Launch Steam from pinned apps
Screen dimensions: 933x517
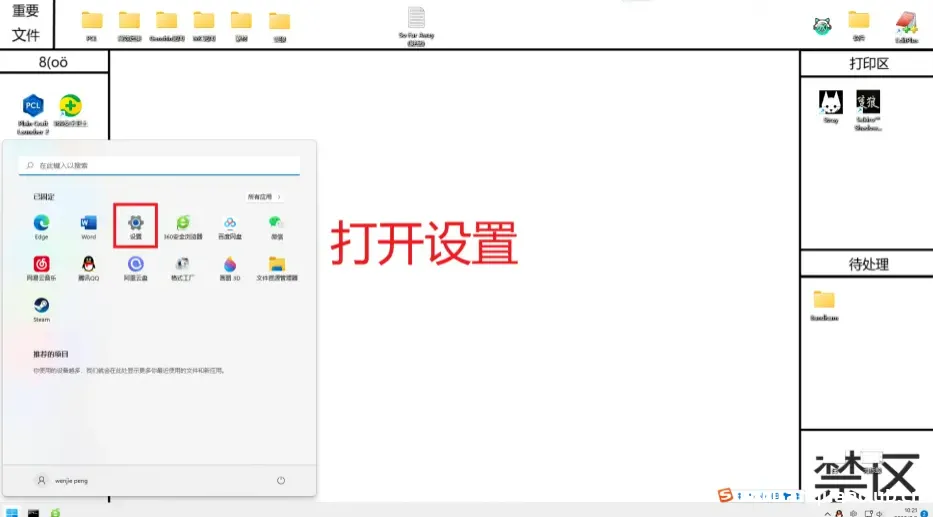41,309
